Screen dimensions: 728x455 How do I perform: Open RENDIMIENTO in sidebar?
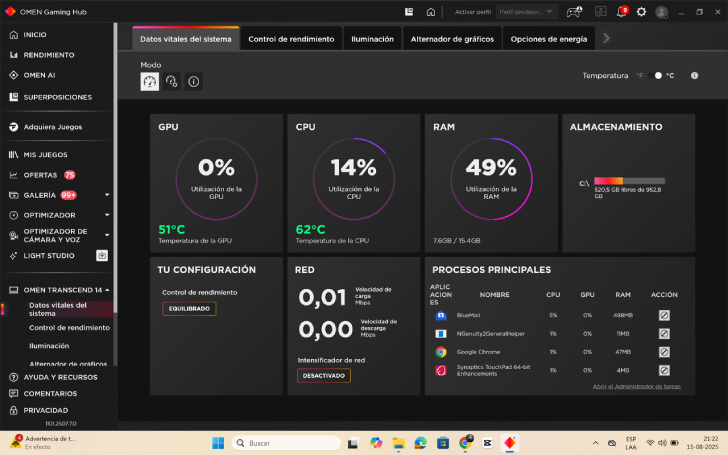[49, 55]
